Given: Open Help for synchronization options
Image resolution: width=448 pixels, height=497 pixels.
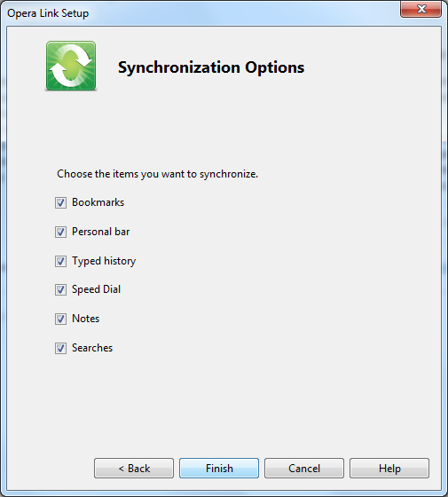Looking at the screenshot, I should pos(389,469).
